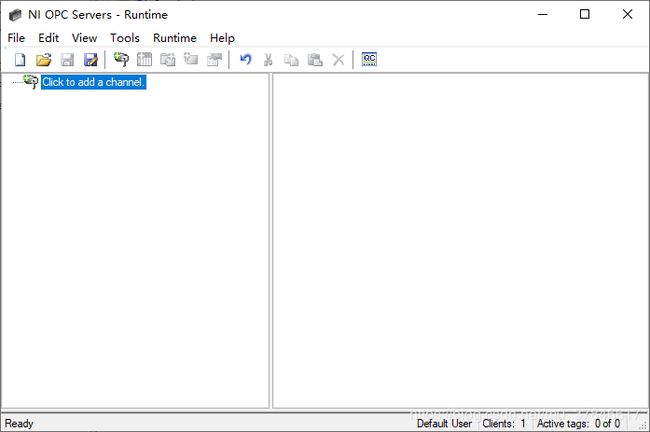The image size is (650, 432).
Task: Open the View menu
Action: point(85,38)
